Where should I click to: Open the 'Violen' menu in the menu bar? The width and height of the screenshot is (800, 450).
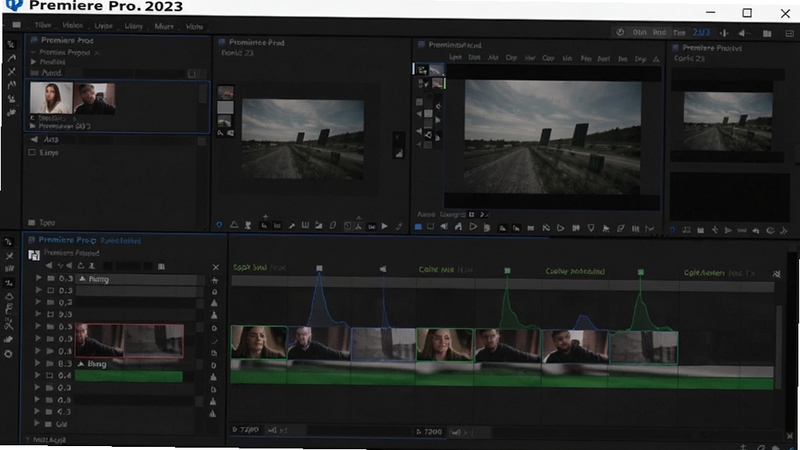click(72, 25)
